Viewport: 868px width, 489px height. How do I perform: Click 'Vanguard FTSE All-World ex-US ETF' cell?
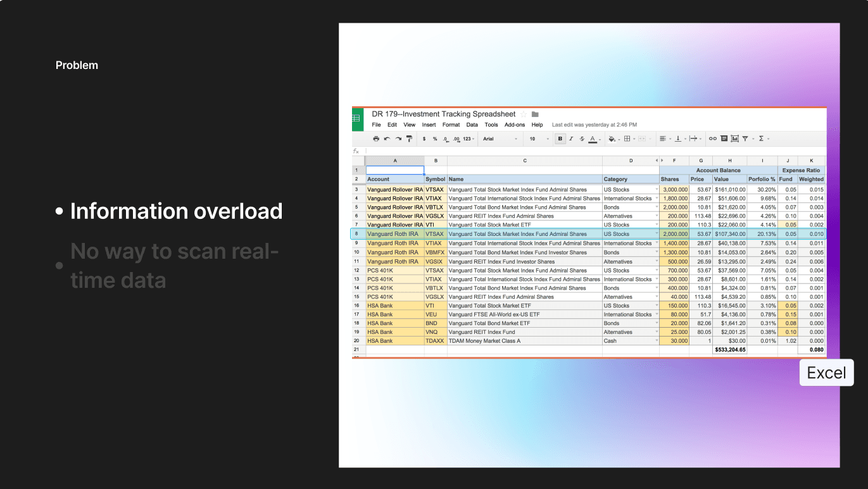pos(524,314)
